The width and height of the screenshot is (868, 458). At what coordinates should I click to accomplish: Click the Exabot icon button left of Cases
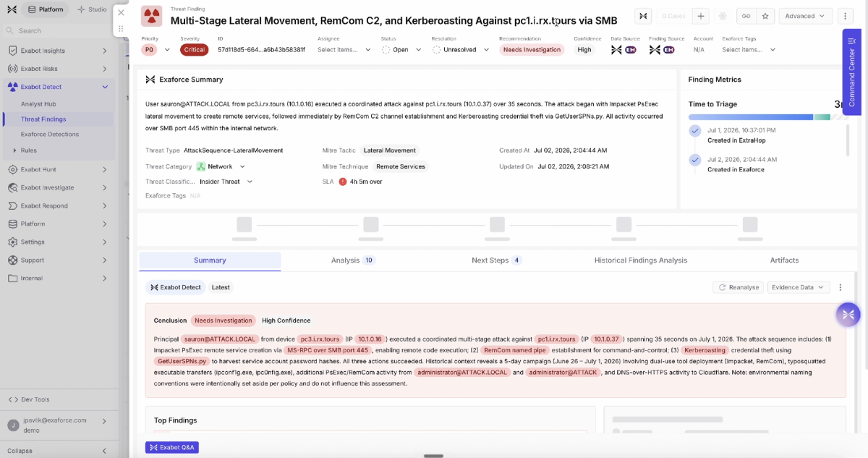tap(644, 16)
